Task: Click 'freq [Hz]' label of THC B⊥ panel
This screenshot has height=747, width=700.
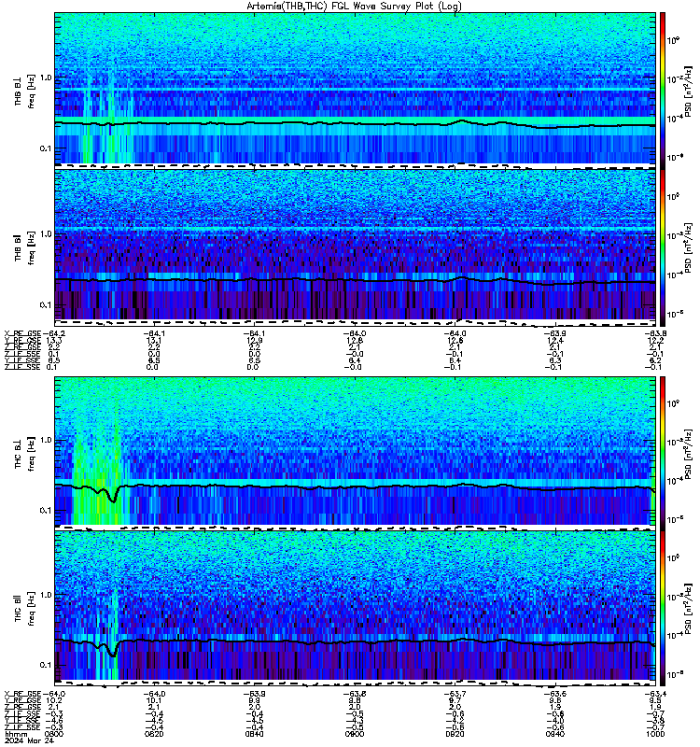Action: click(x=31, y=453)
